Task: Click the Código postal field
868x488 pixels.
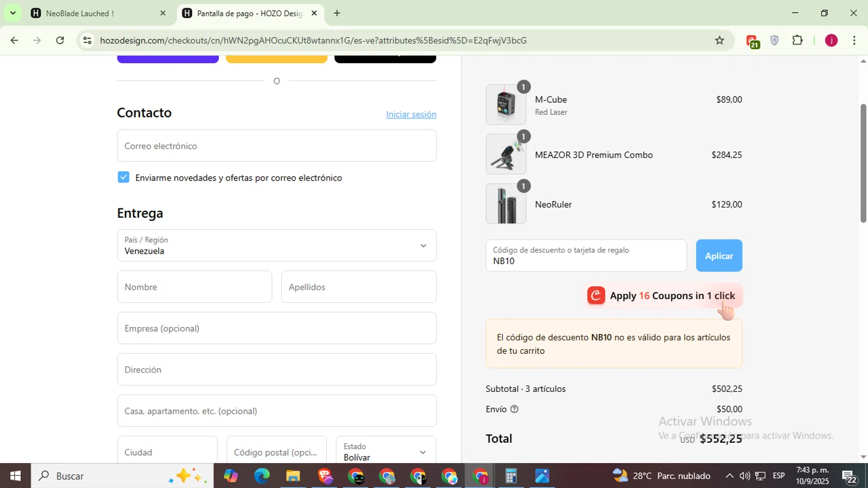Action: (277, 450)
